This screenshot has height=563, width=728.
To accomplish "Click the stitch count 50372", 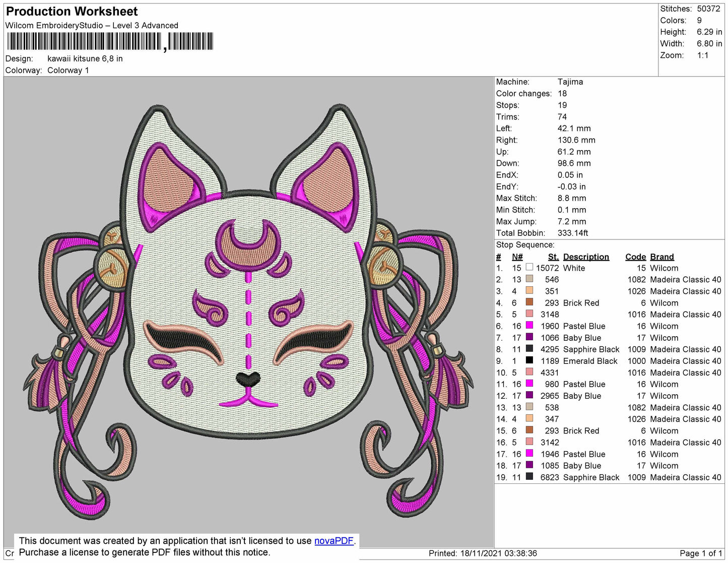I will [708, 9].
